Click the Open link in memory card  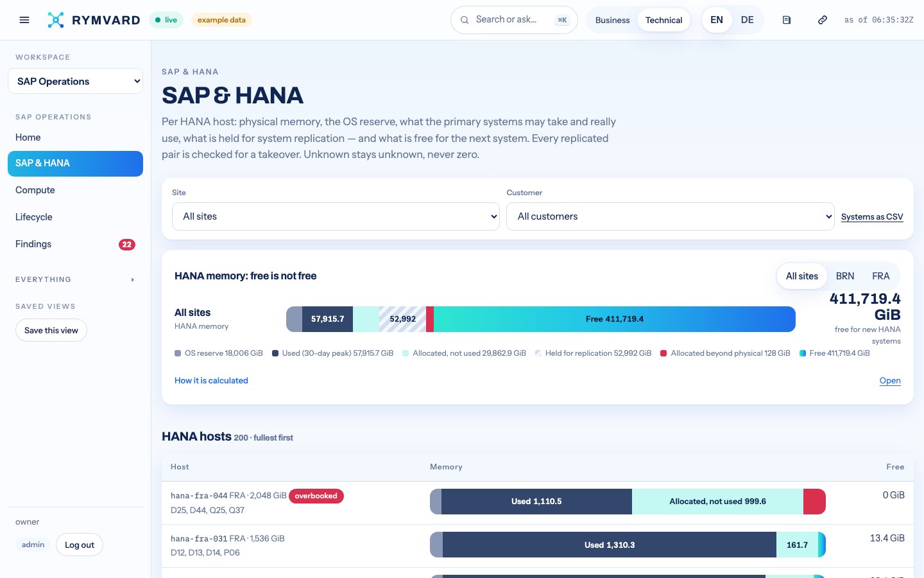click(890, 381)
